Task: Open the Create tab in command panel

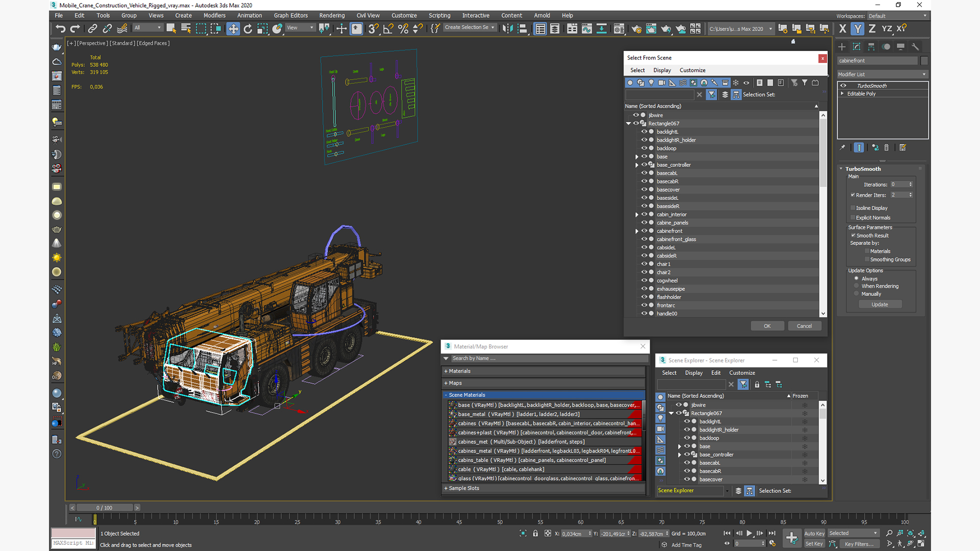Action: click(842, 46)
